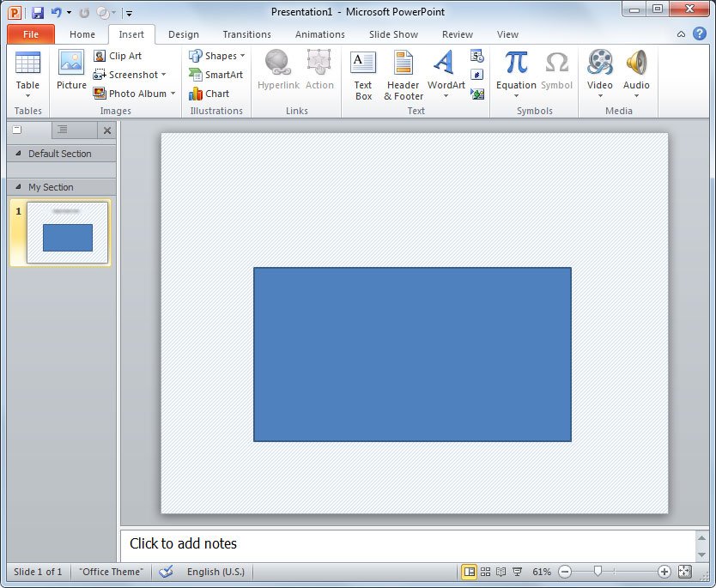Open the Shapes dropdown

(x=218, y=55)
